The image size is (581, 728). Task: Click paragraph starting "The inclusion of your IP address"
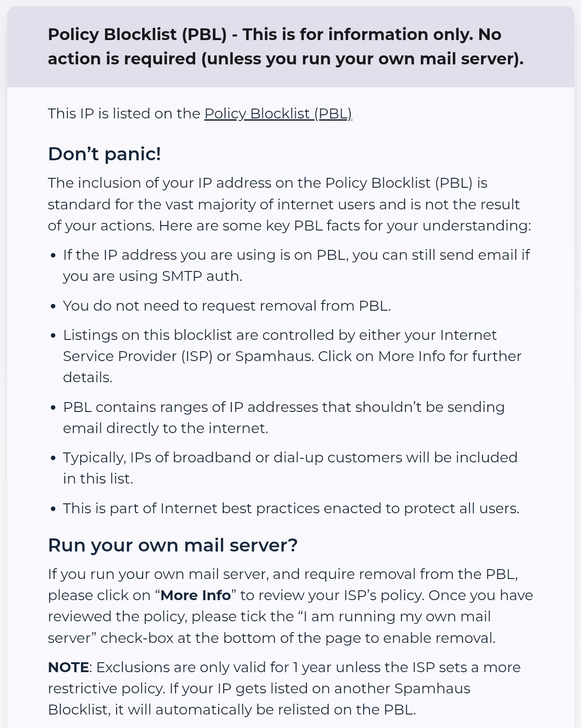coord(289,204)
